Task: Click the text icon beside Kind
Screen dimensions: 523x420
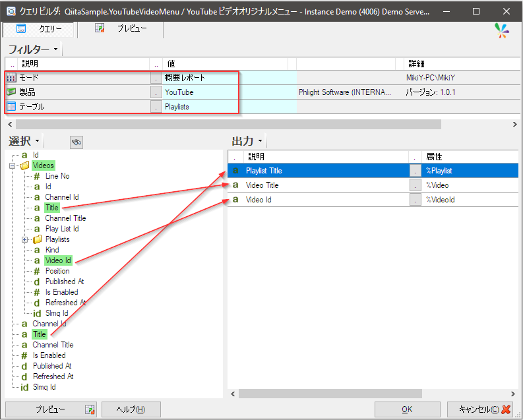Action: point(37,250)
